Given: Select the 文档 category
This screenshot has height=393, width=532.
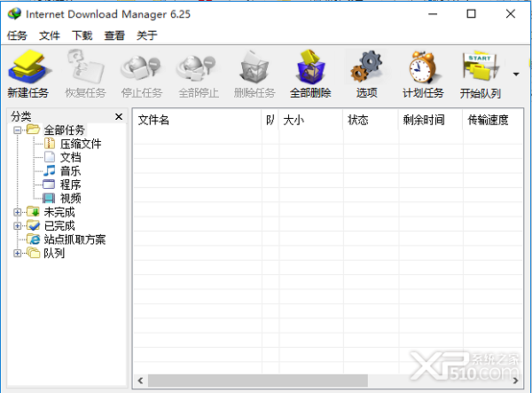Looking at the screenshot, I should (x=71, y=158).
